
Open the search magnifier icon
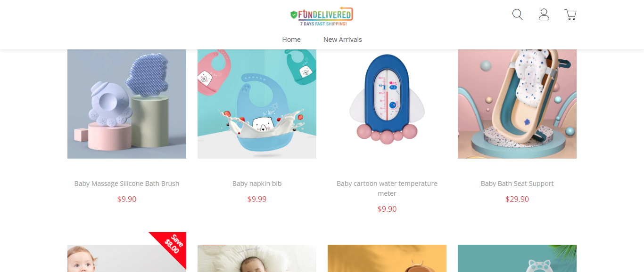tap(517, 15)
